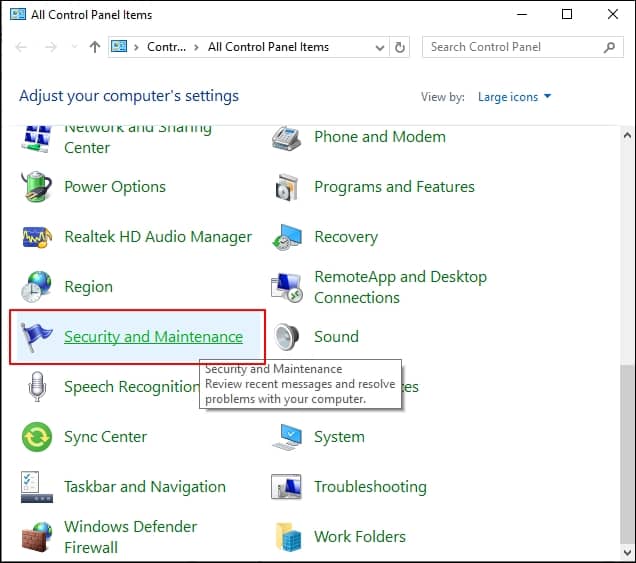The image size is (636, 563).
Task: Click the vertical scrollbar thumb
Action: tap(627, 454)
